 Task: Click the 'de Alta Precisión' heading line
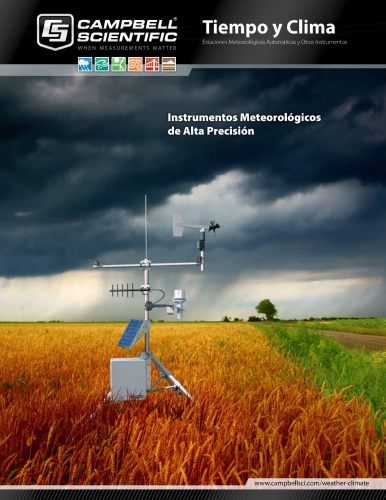pos(211,131)
